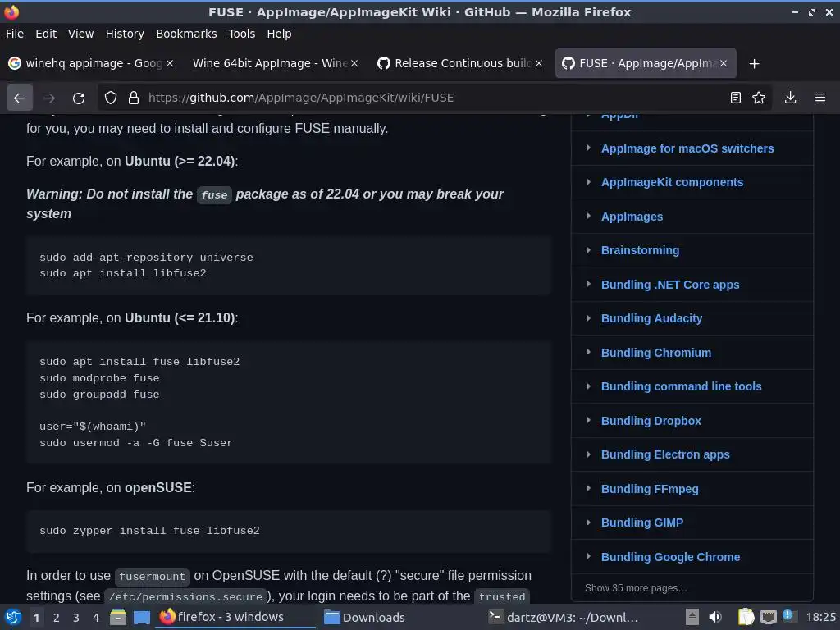Close the Wine 64bit AppImage tab

(x=354, y=63)
